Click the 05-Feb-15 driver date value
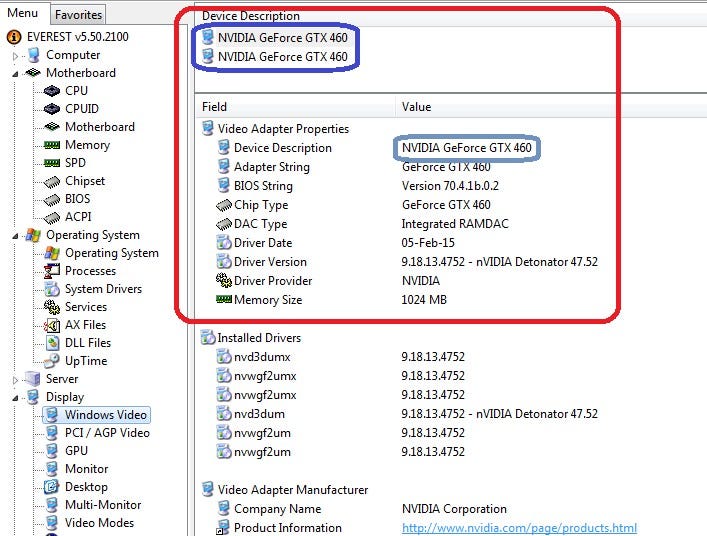Image resolution: width=707 pixels, height=536 pixels. [x=428, y=243]
